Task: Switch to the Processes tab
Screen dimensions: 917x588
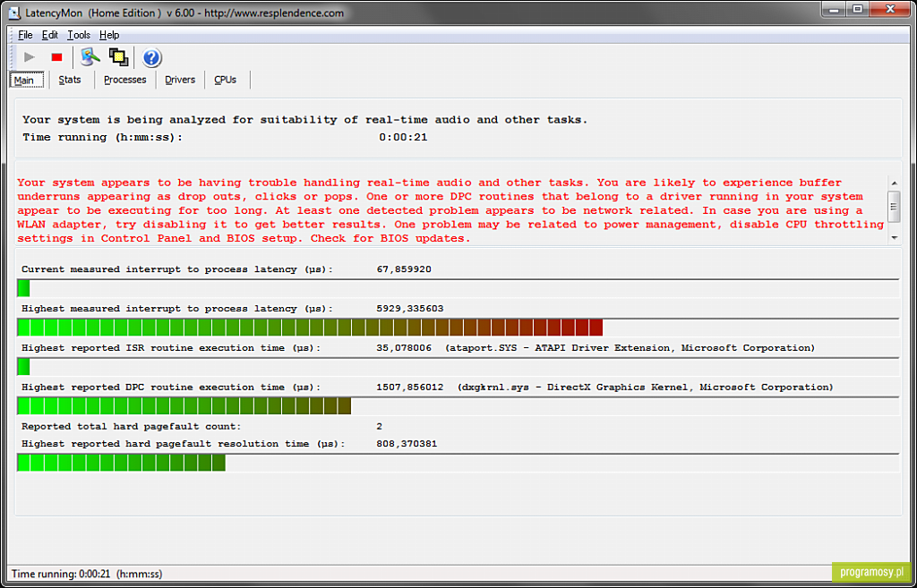Action: (x=125, y=80)
